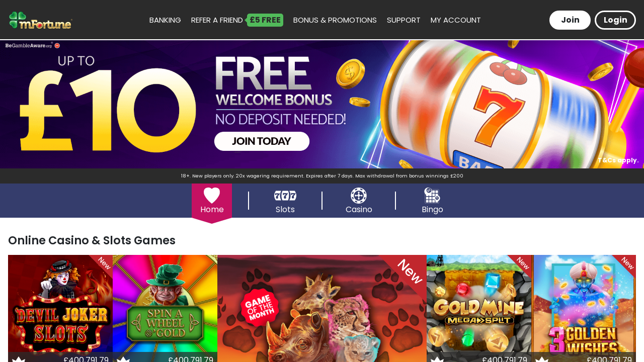
Task: Click the Refer a Friend link
Action: [217, 20]
